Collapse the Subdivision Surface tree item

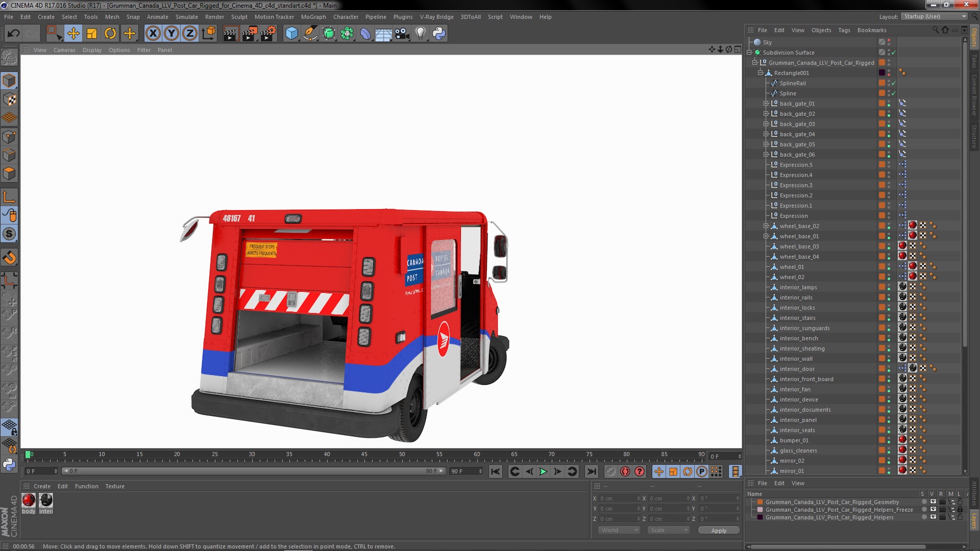tap(749, 53)
